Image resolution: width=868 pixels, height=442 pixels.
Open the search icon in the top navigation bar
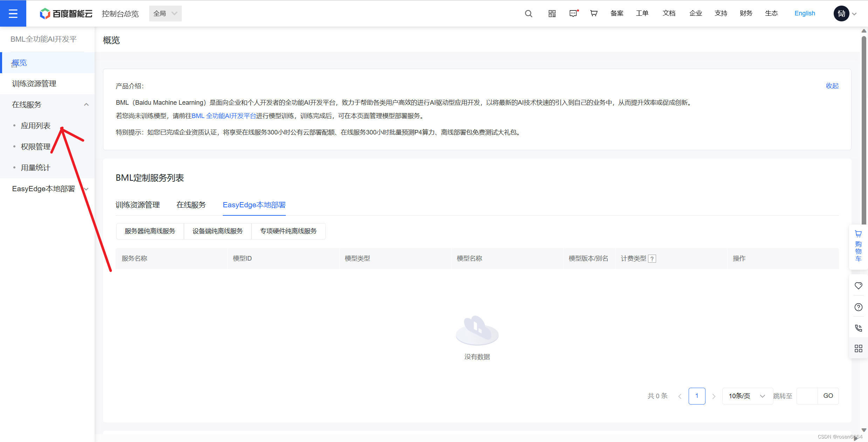(x=528, y=13)
